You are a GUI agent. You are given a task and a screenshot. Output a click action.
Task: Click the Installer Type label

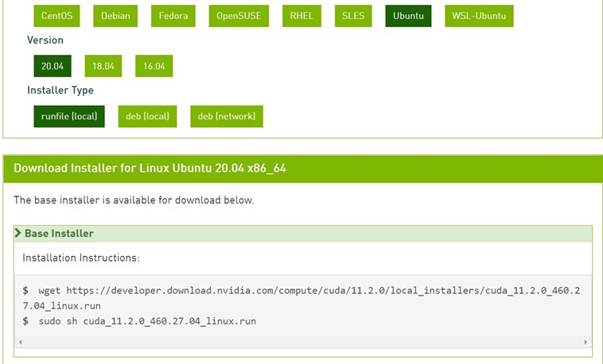coord(60,91)
